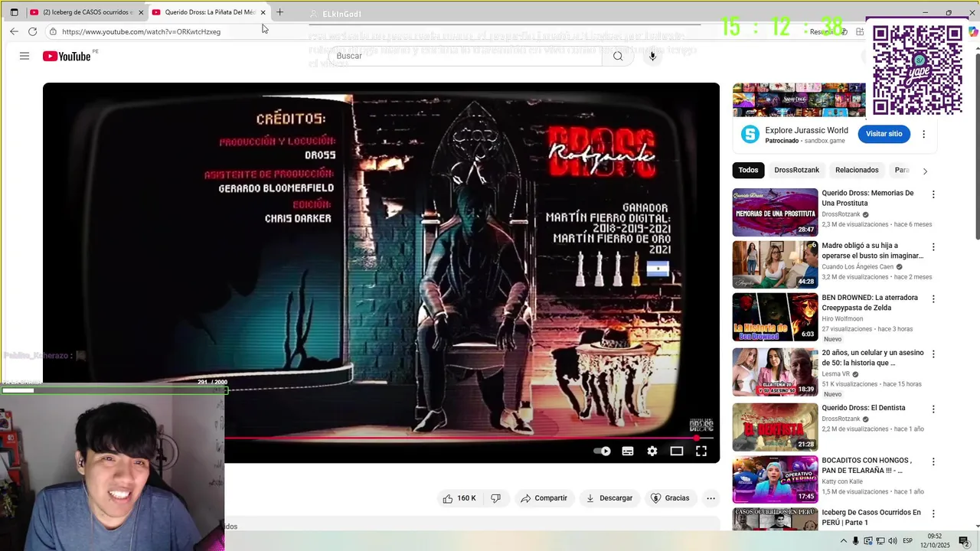Open Iceberg De Casos Perú title
Screen dimensions: 980x551
(871, 517)
